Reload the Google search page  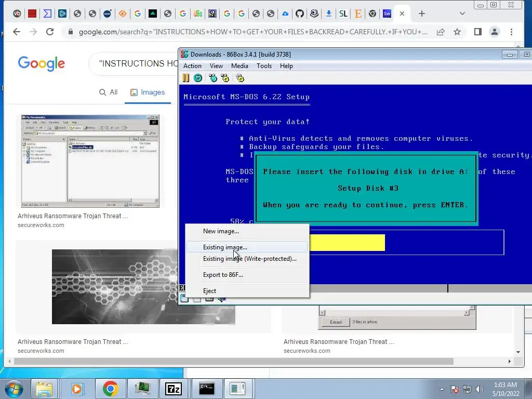click(x=50, y=32)
